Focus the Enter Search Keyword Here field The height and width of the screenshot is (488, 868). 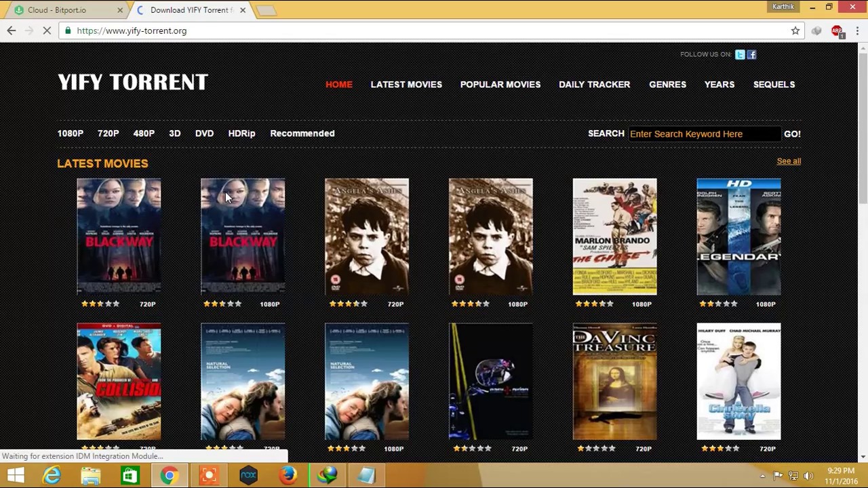pos(704,134)
